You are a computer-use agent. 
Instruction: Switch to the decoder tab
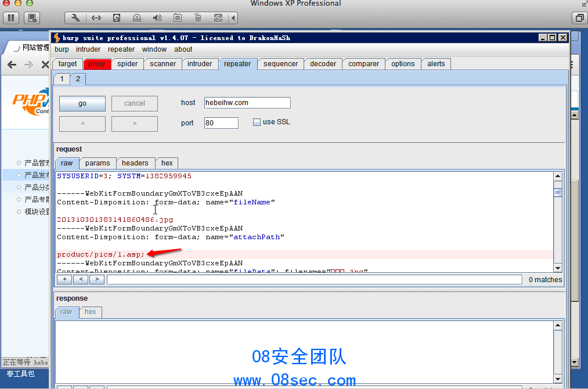click(x=323, y=64)
